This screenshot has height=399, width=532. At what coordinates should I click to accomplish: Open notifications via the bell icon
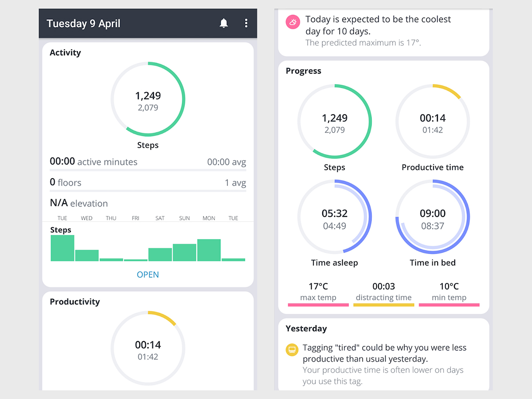click(224, 23)
